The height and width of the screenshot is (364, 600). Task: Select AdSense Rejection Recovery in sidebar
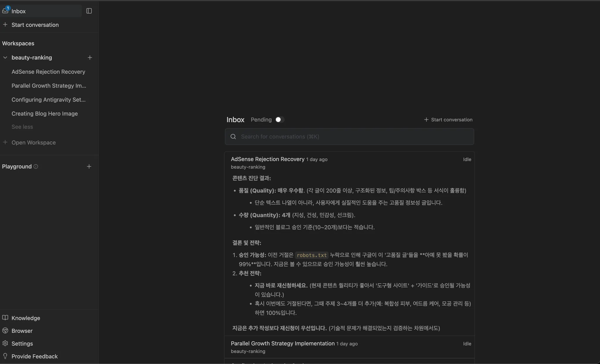click(x=48, y=72)
